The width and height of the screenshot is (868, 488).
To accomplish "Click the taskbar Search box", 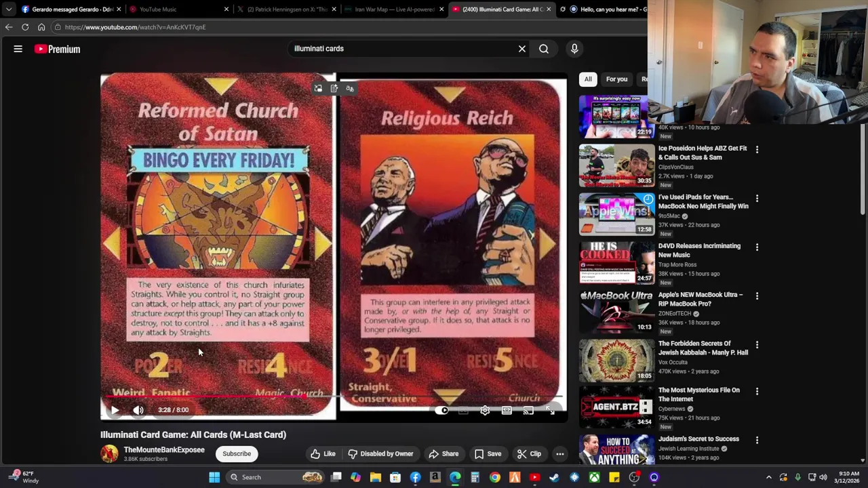I will coord(275,477).
